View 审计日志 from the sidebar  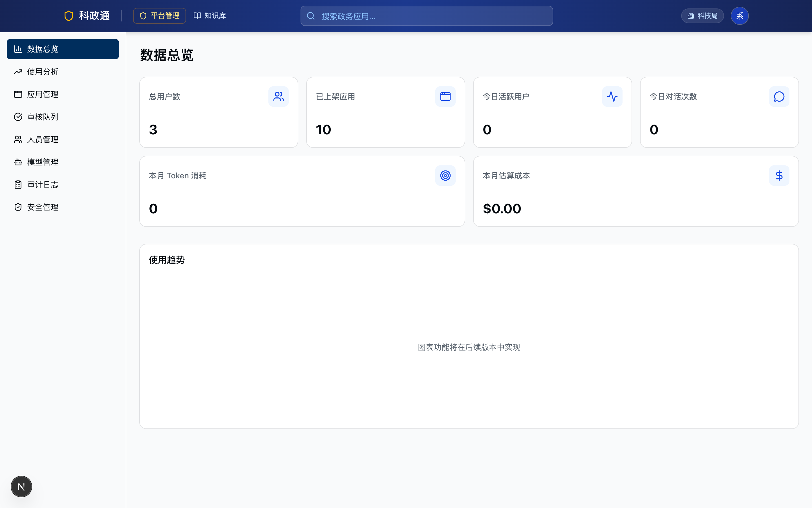click(x=63, y=185)
